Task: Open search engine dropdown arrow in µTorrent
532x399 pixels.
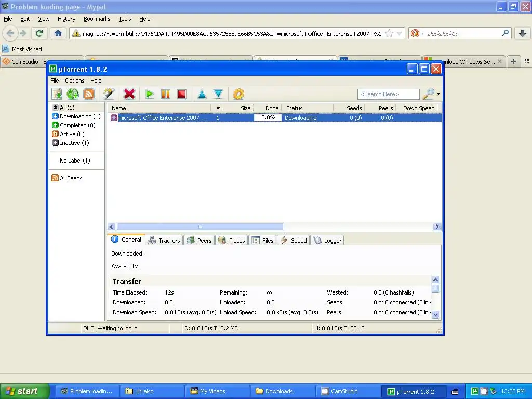Action: point(438,94)
